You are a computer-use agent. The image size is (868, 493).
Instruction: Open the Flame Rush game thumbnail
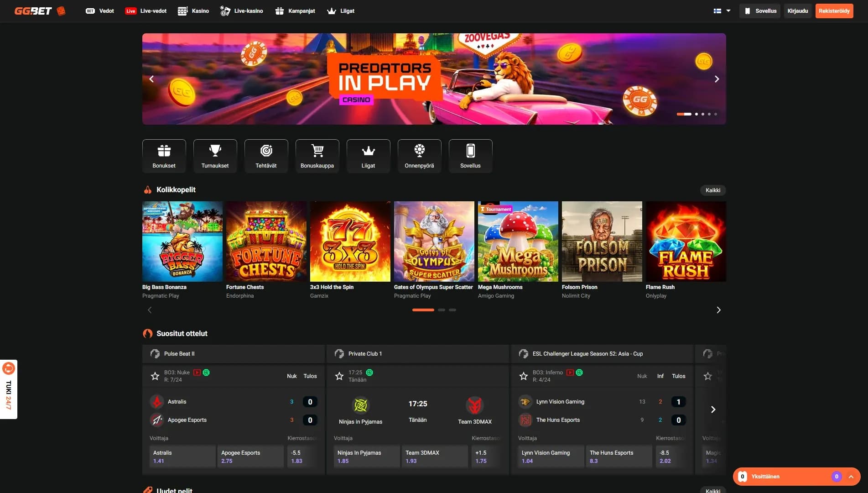pyautogui.click(x=686, y=241)
